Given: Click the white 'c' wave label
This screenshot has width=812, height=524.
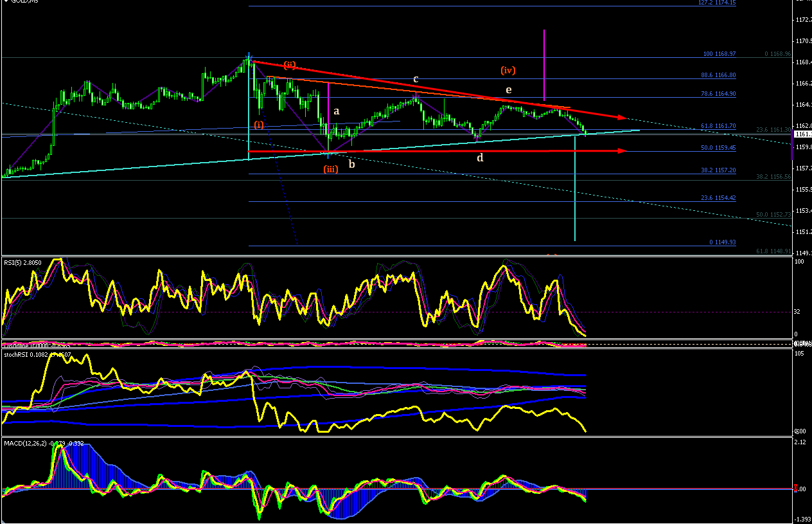Looking at the screenshot, I should tap(416, 79).
